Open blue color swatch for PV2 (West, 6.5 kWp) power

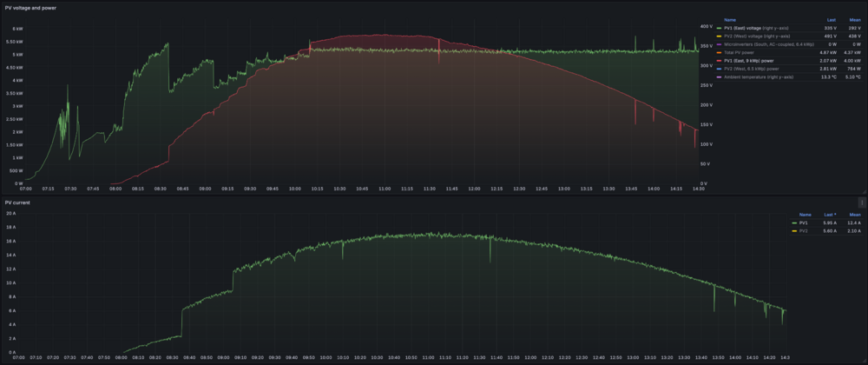pos(719,69)
